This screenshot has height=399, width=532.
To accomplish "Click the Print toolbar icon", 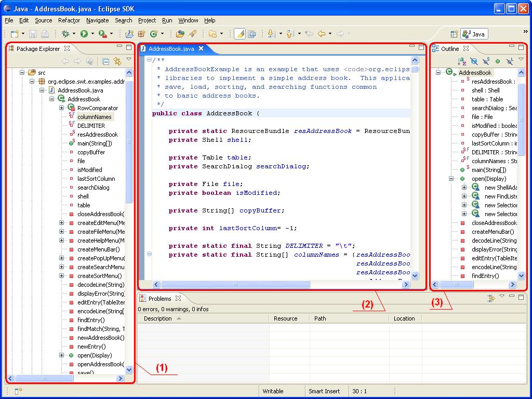I will (x=45, y=34).
